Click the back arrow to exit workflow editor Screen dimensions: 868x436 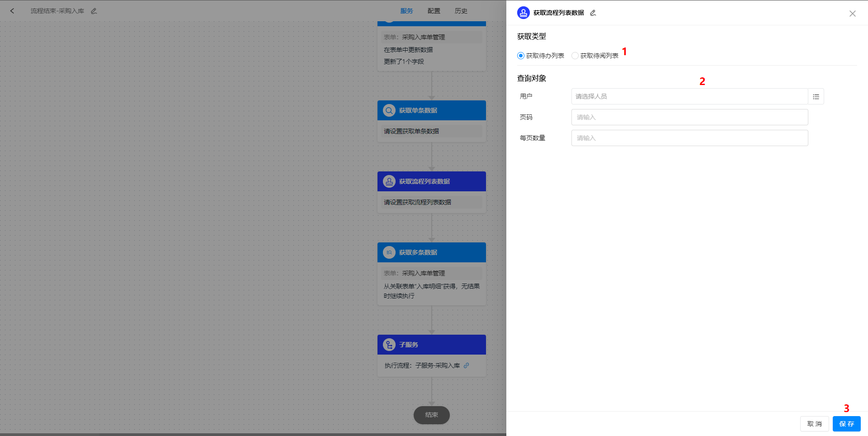(x=12, y=11)
